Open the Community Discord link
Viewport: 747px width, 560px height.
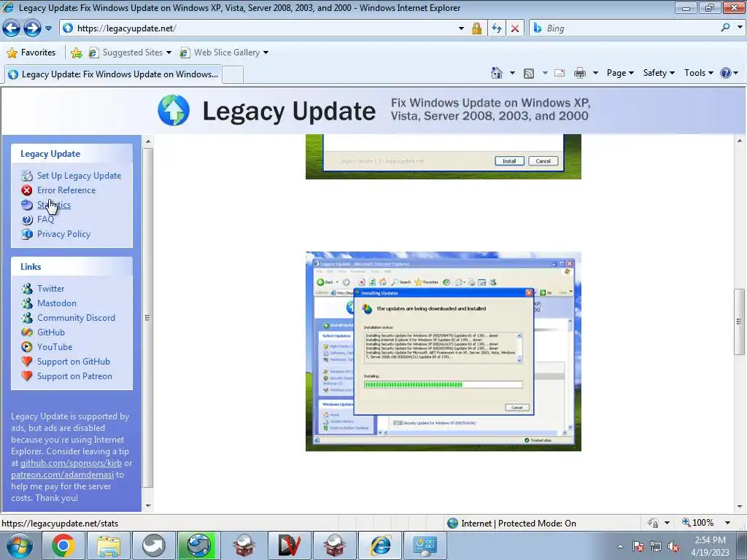[x=76, y=318]
